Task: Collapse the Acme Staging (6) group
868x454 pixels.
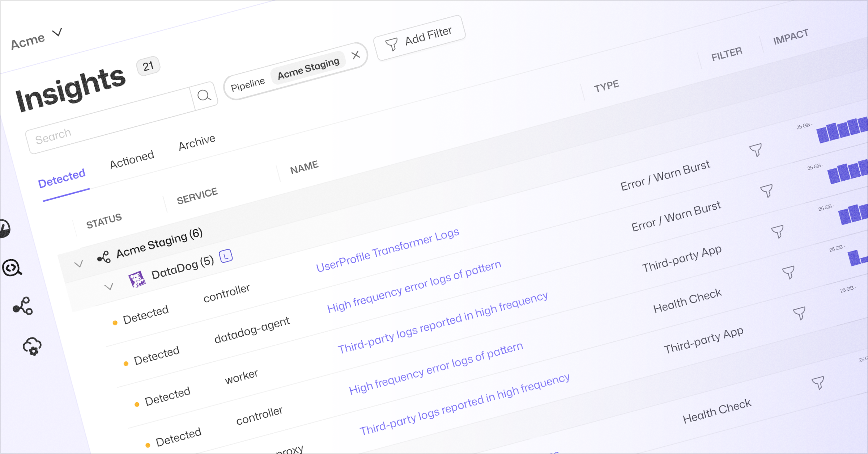Action: click(x=78, y=264)
